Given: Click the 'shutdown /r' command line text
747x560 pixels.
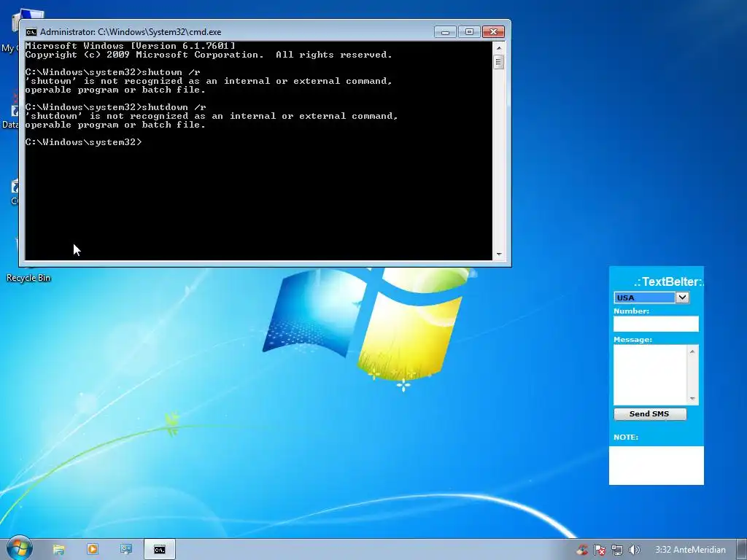Looking at the screenshot, I should 174,107.
